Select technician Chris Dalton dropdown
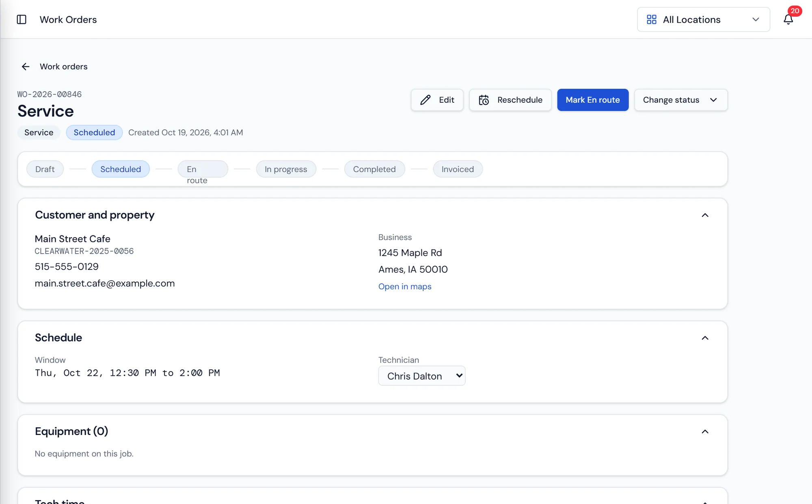Viewport: 812px width, 504px height. [422, 376]
